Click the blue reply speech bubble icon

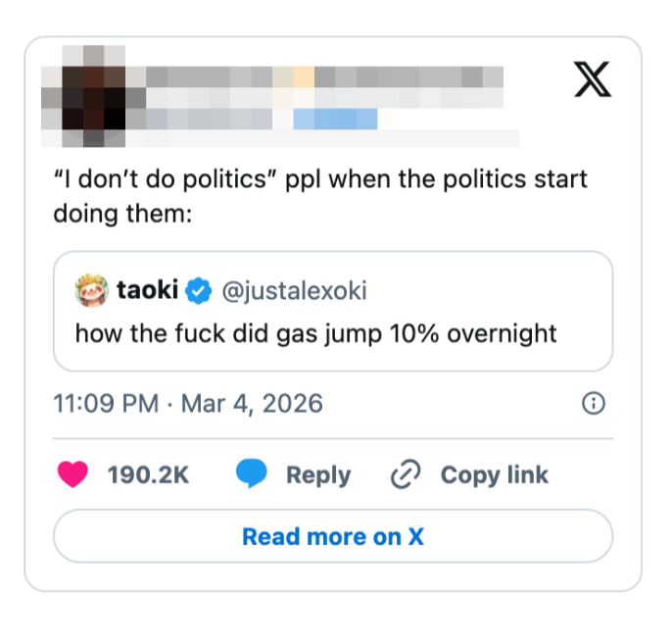click(x=252, y=474)
